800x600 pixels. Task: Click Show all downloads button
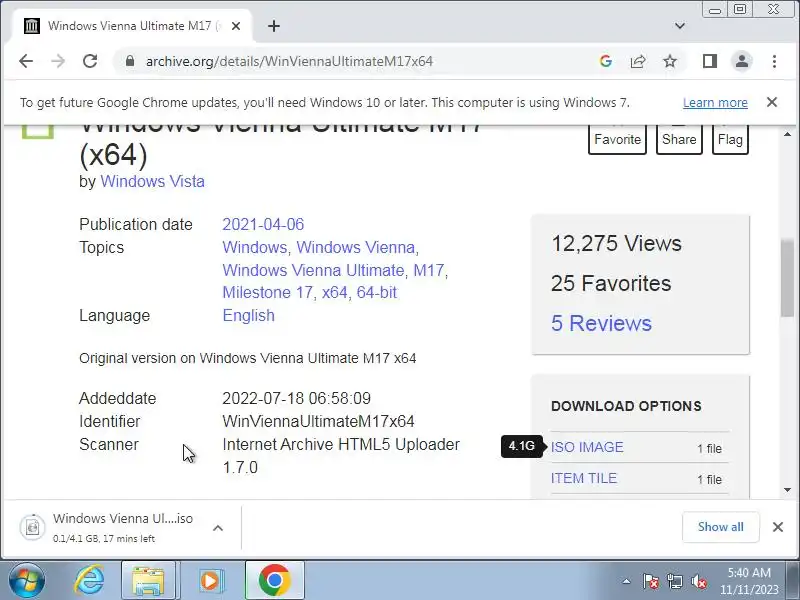[720, 527]
